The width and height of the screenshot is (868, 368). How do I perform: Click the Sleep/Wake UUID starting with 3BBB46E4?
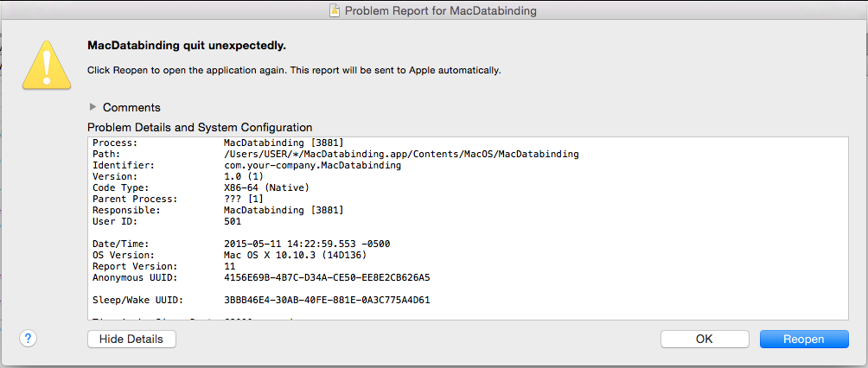327,300
